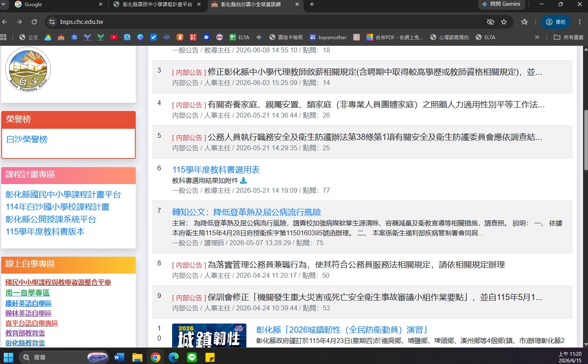Open announcement 公務人員執行職務安全及衛生防護辦法
Image resolution: width=588 pixels, height=364 pixels.
coord(375,137)
